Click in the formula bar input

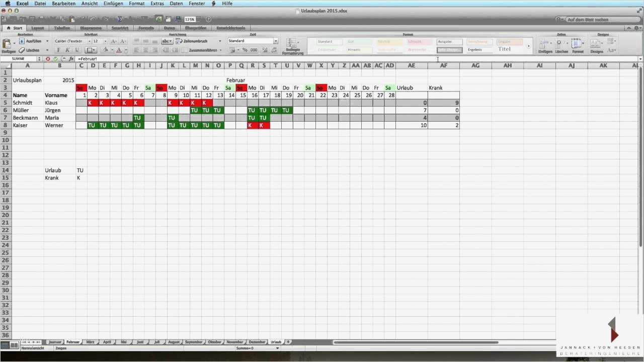click(x=356, y=59)
